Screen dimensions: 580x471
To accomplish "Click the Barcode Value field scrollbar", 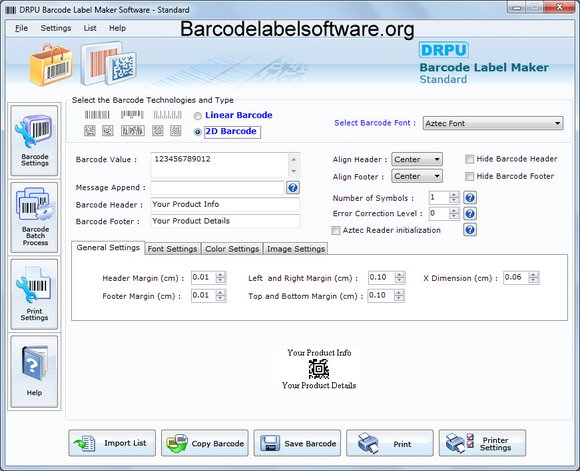I will [x=294, y=165].
